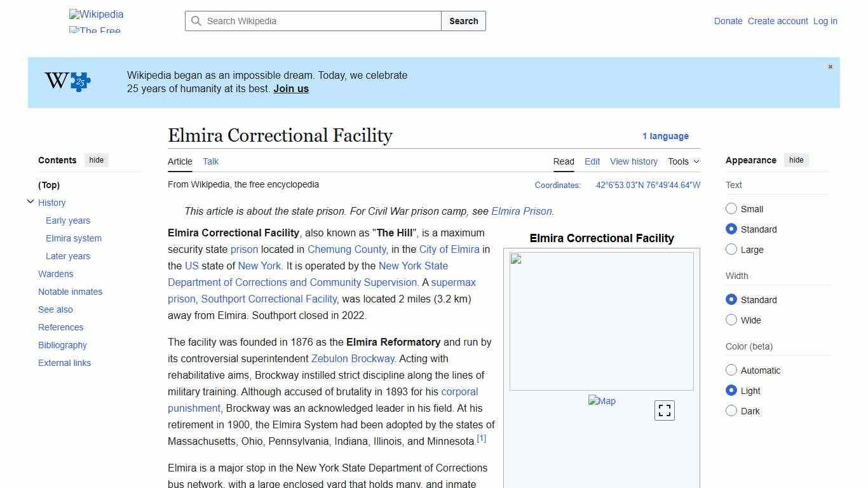This screenshot has height=488, width=868.
Task: Click the magnifying glass search icon
Action: (x=197, y=21)
